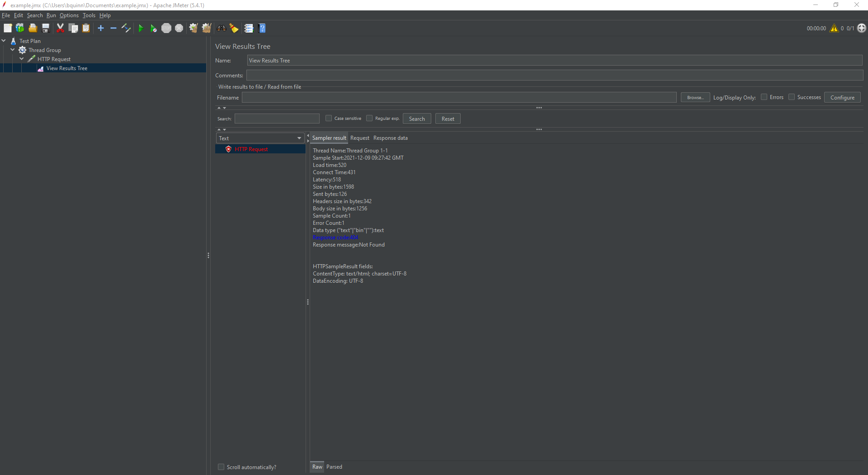Screen dimensions: 868x475
Task: Click the Stop test icon
Action: pyautogui.click(x=166, y=28)
